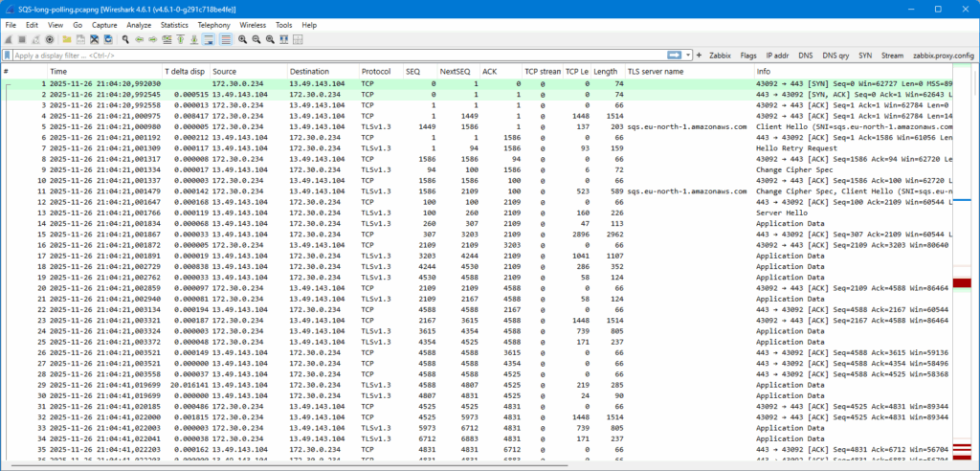Click the Resize columns toolbar icon
Screen dimensions: 980x471
(x=284, y=39)
